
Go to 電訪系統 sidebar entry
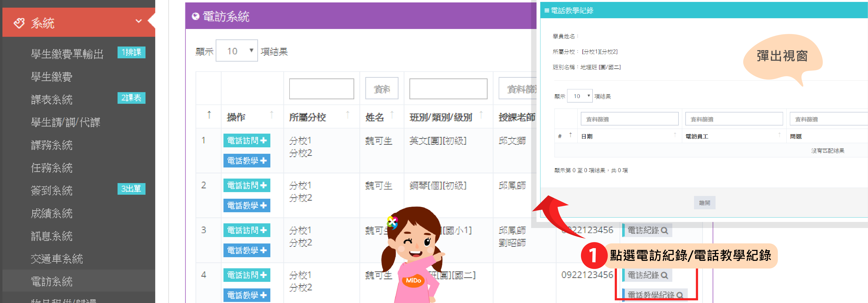click(52, 281)
